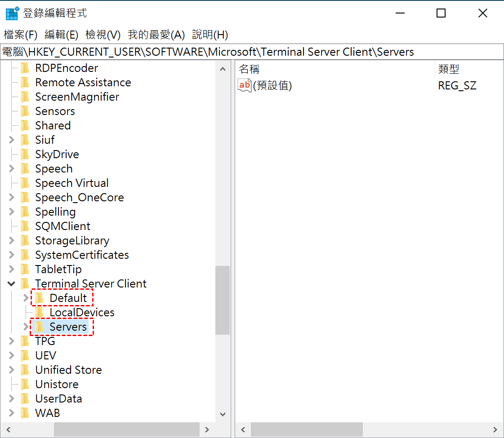The height and width of the screenshot is (438, 504).
Task: Expand the Spelling key
Action: pyautogui.click(x=11, y=212)
